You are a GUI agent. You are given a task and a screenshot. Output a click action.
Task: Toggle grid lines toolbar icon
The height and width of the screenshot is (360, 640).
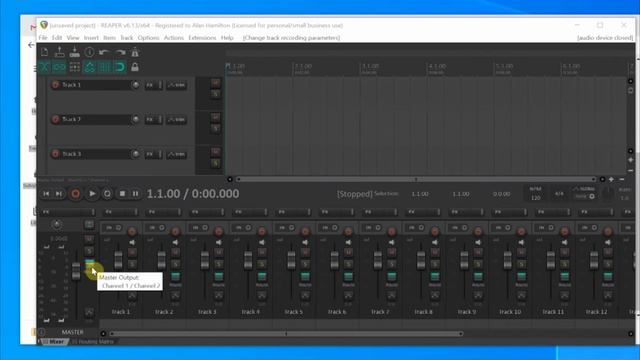tap(104, 67)
